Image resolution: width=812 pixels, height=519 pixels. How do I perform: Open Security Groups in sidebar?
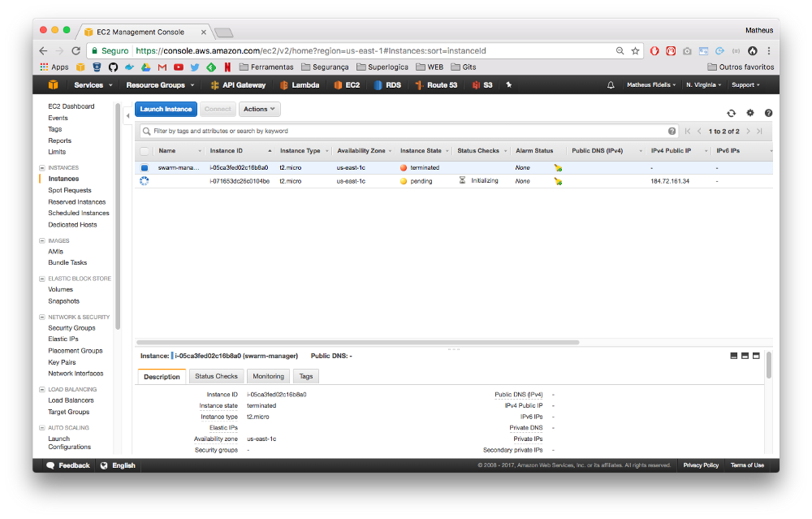71,328
